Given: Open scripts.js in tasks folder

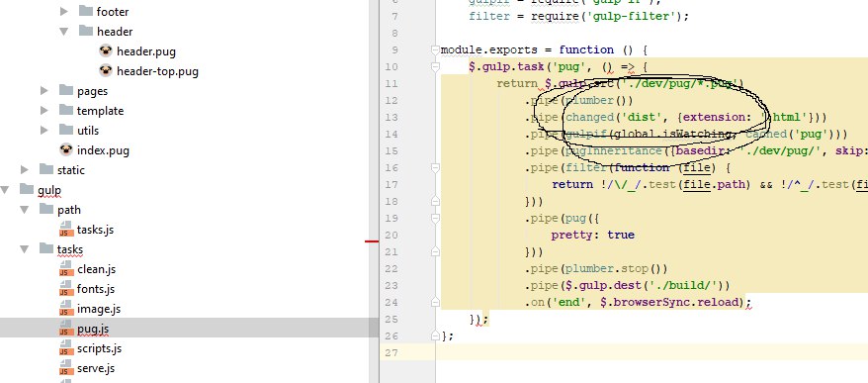Looking at the screenshot, I should (x=99, y=348).
